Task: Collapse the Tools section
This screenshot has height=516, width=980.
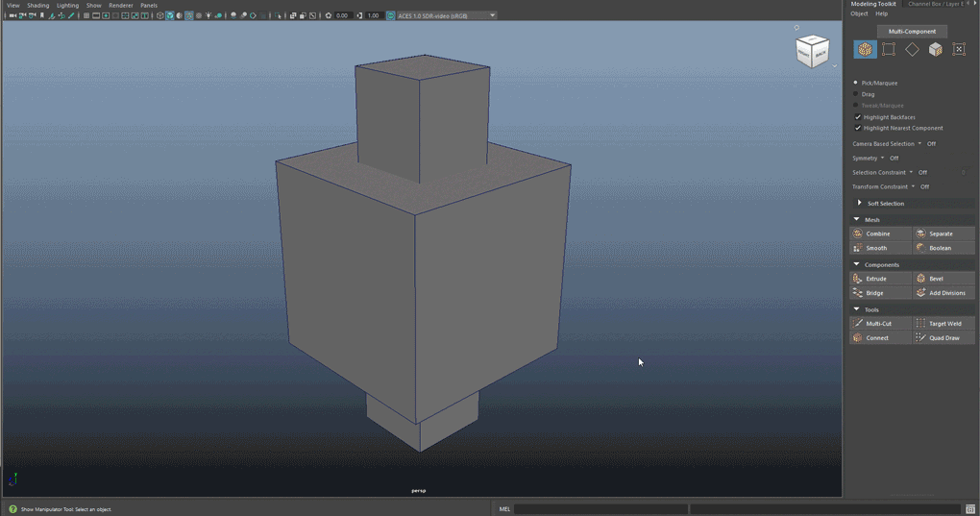Action: [x=857, y=309]
